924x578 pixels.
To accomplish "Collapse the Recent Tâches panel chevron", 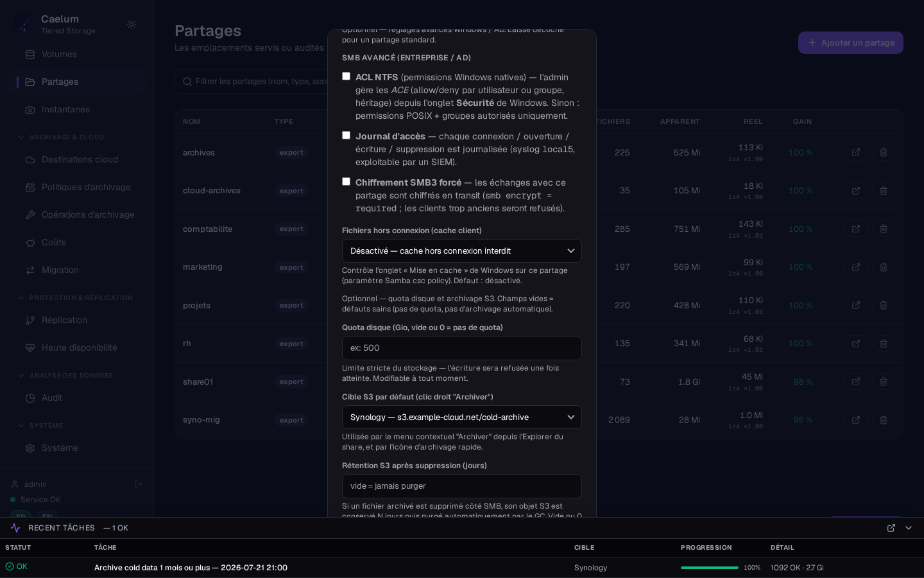I will pos(909,528).
